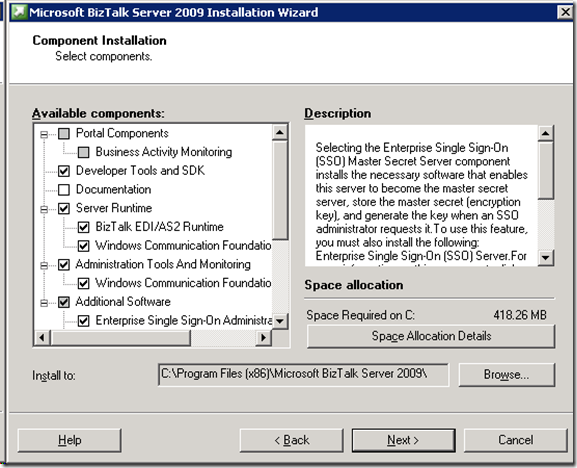Image resolution: width=577 pixels, height=468 pixels.
Task: Uncheck the Server Runtime checkbox
Action: (x=64, y=208)
